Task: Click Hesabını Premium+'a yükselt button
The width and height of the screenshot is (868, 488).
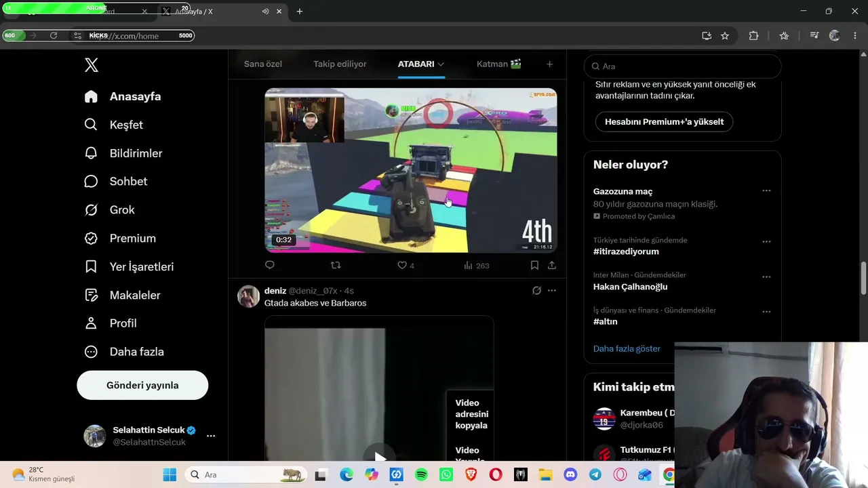Action: [x=664, y=122]
